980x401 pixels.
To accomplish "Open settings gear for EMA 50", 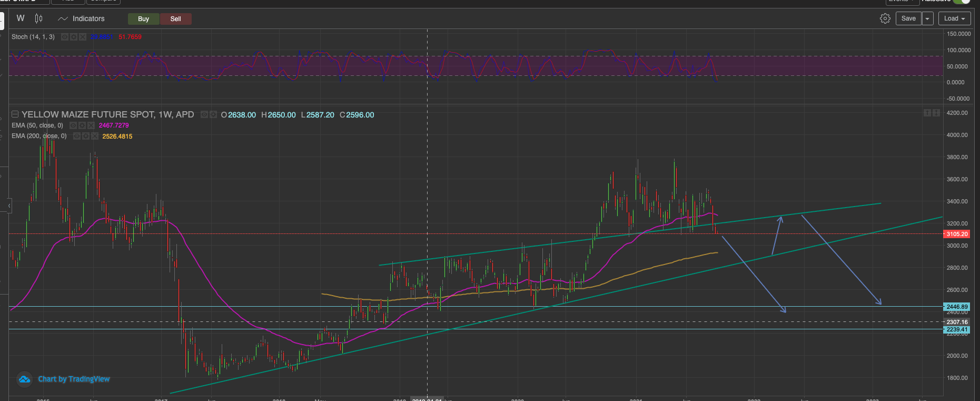I will 82,125.
